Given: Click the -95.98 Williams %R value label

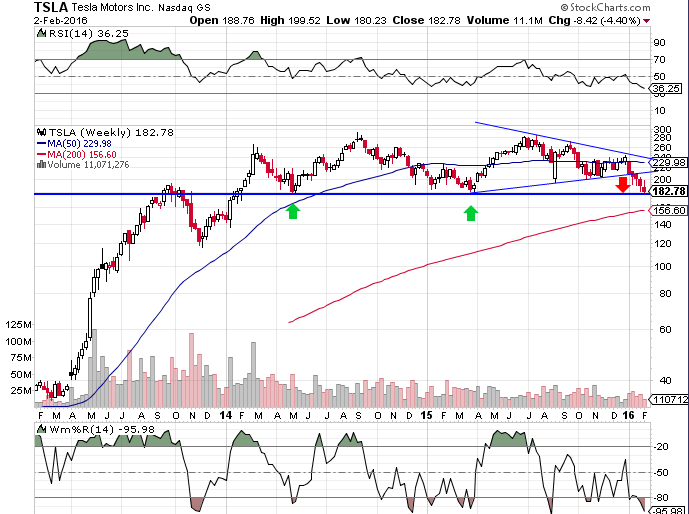Looking at the screenshot, I should click(x=664, y=508).
